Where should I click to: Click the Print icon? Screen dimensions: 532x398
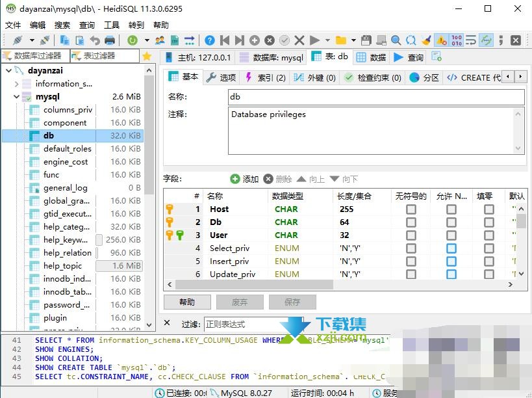tap(110, 40)
